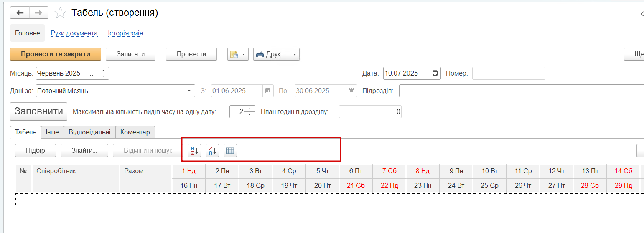Click the 7 Сб day column header

coord(389,171)
